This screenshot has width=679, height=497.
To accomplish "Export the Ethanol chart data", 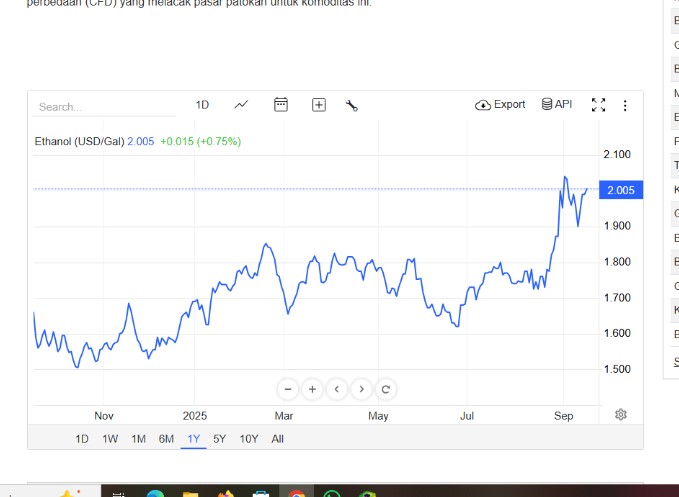I will 500,105.
